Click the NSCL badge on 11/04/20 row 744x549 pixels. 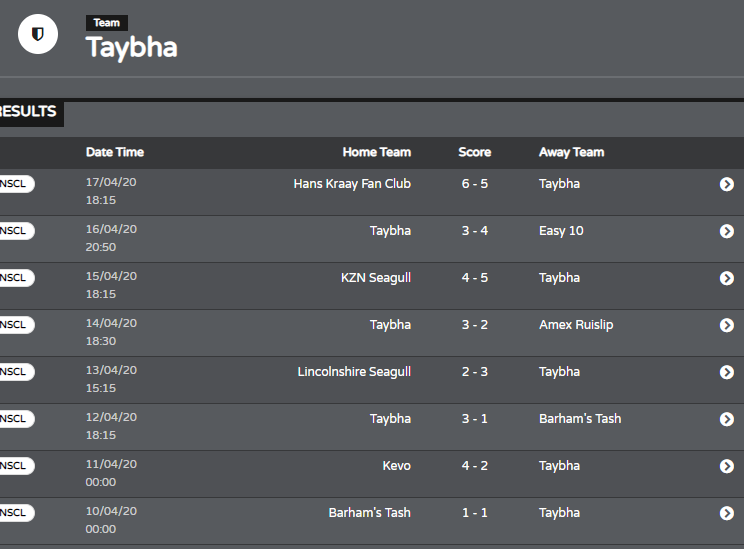[x=15, y=466]
